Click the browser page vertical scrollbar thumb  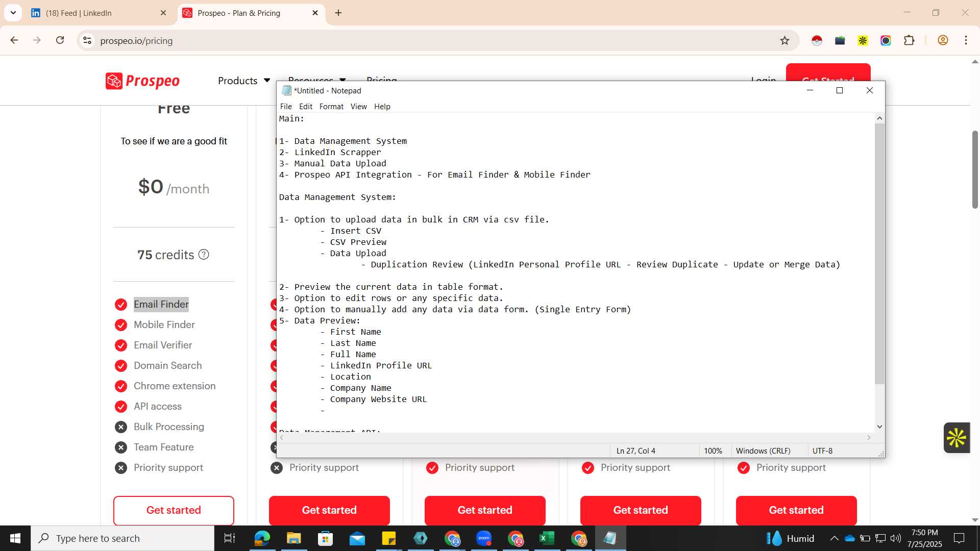[975, 170]
